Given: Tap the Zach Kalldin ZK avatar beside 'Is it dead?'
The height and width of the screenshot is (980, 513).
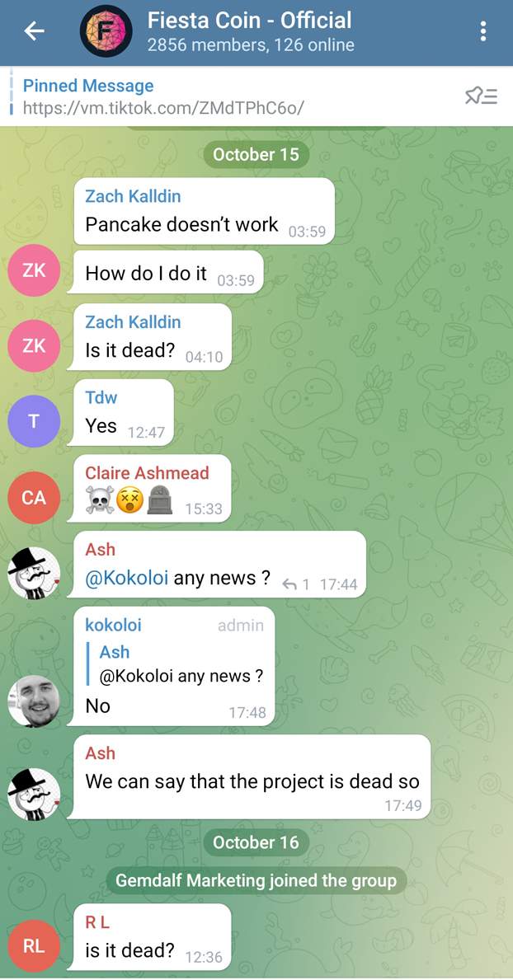Looking at the screenshot, I should tap(34, 345).
